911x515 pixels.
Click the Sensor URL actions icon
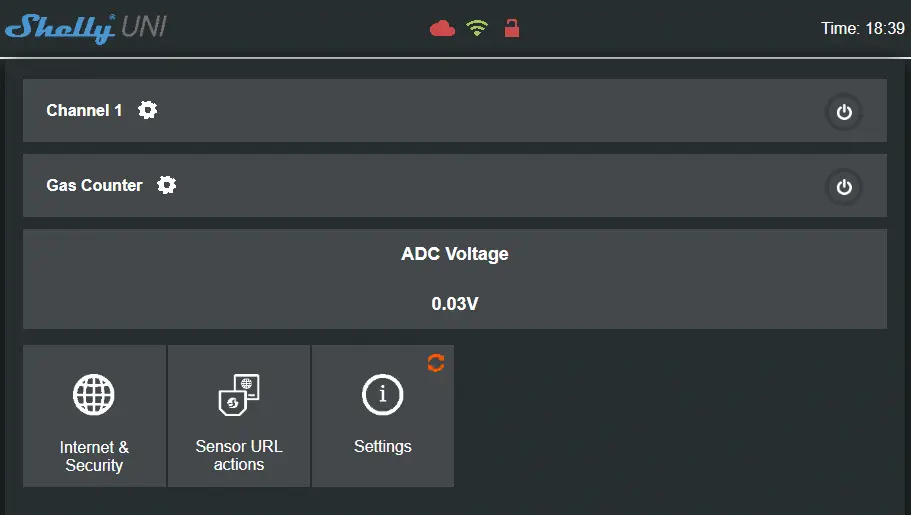(x=239, y=395)
